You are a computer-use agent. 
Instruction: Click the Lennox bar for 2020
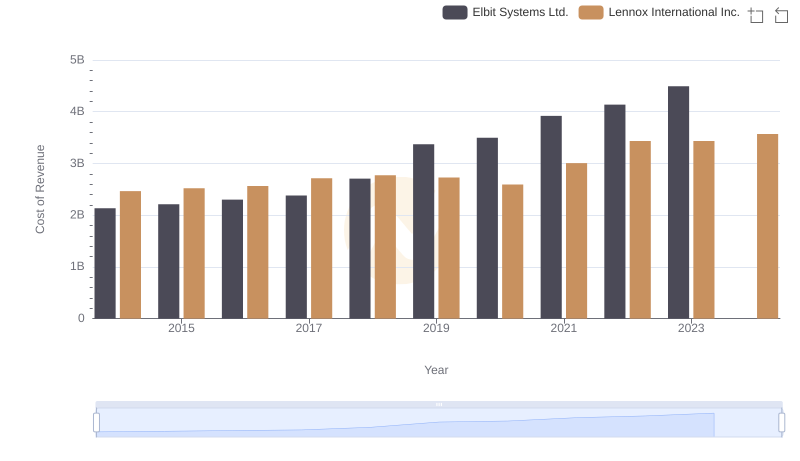pyautogui.click(x=513, y=251)
